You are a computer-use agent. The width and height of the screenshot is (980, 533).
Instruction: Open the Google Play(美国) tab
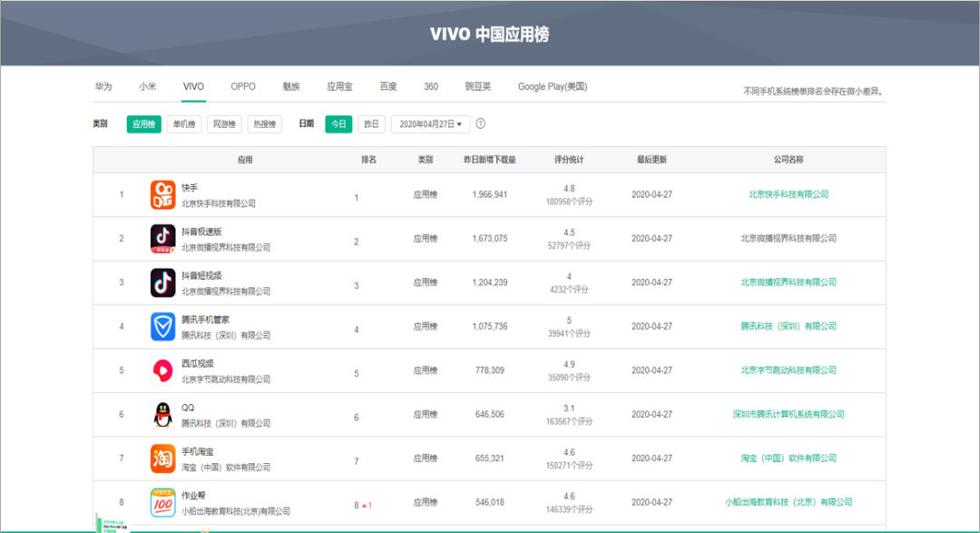click(553, 86)
